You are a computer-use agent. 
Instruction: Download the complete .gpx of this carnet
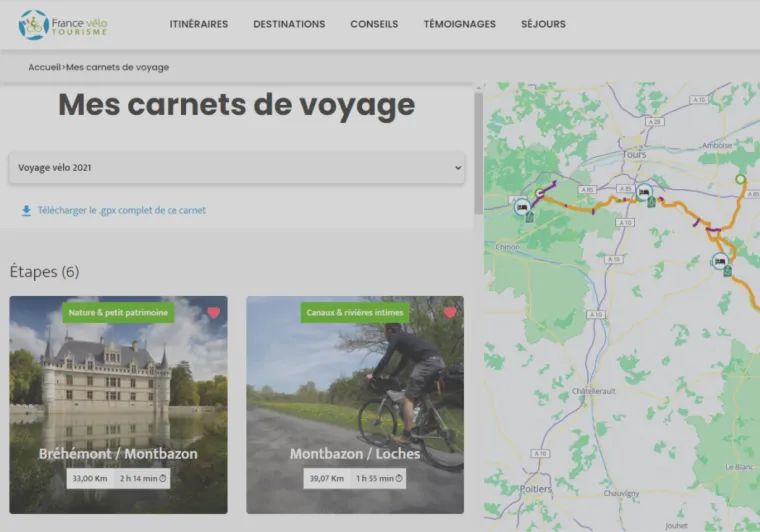(122, 210)
